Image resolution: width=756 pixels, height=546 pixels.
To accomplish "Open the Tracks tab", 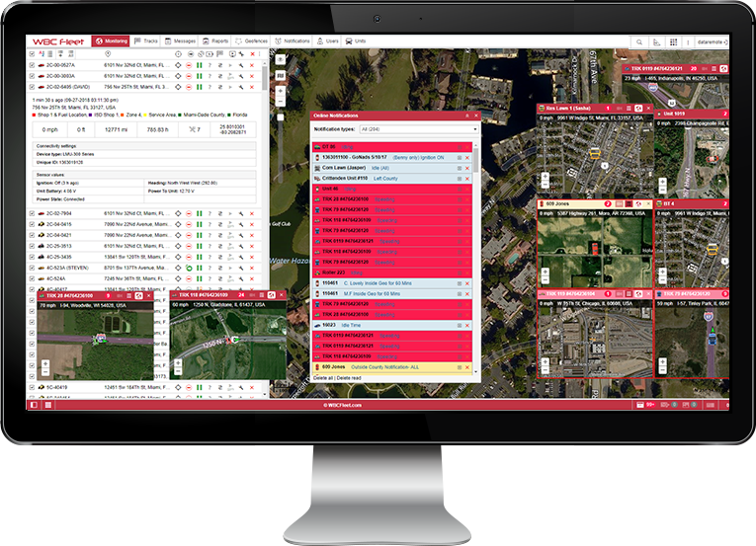I will coord(146,40).
